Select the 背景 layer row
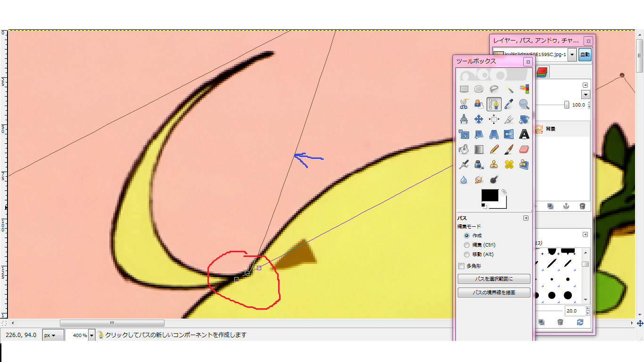Screen dimensions: 644x362 [x=563, y=129]
